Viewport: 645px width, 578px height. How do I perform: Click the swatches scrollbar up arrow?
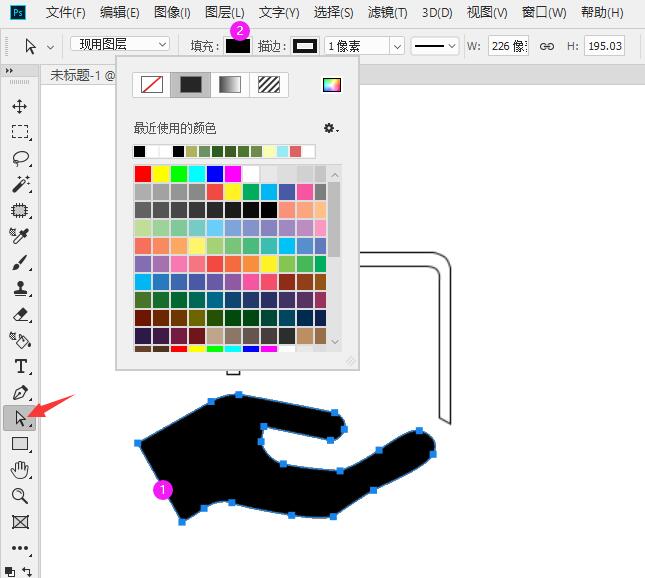[x=335, y=176]
